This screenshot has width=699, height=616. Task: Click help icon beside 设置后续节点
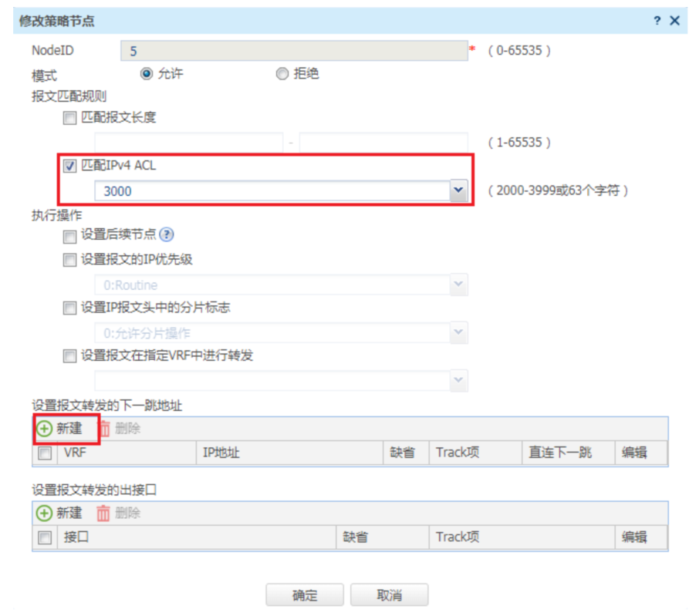click(x=167, y=234)
